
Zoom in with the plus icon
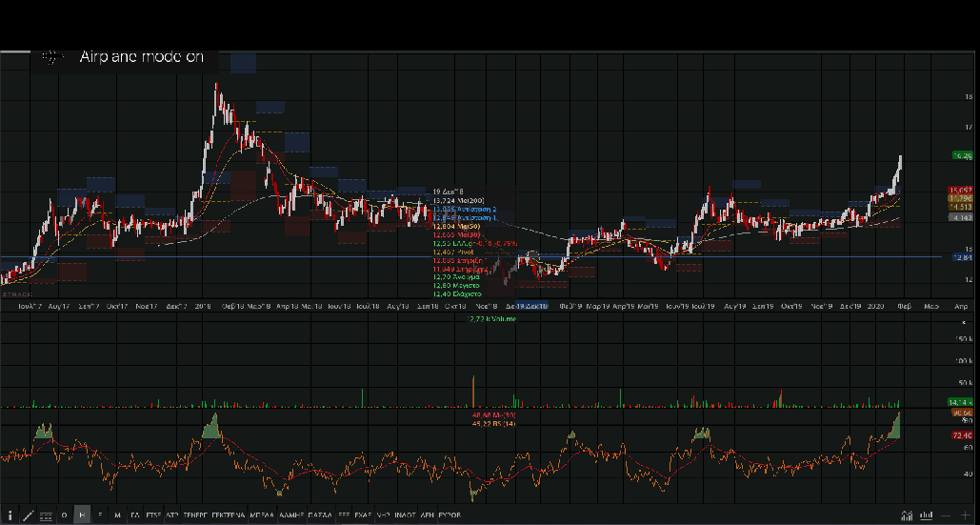(966, 515)
